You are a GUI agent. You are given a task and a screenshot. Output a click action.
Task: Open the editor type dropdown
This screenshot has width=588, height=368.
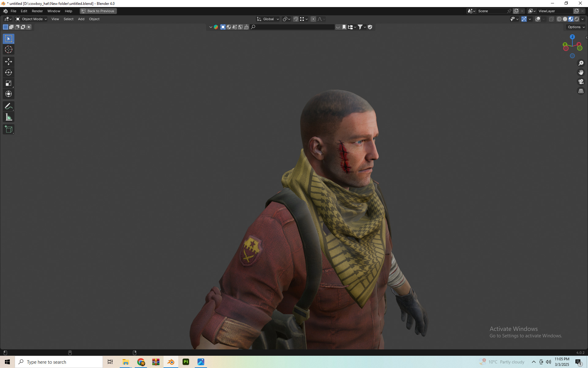tap(8, 19)
